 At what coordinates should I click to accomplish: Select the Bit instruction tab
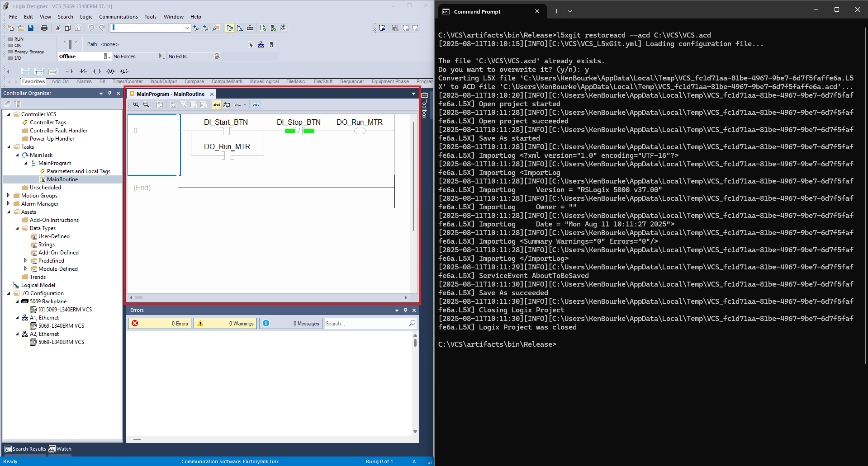[x=102, y=82]
